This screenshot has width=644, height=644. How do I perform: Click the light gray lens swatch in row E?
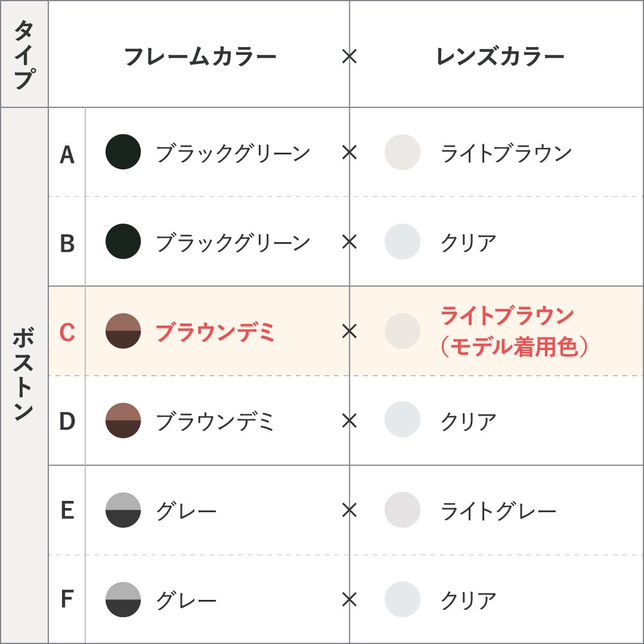[x=402, y=510]
